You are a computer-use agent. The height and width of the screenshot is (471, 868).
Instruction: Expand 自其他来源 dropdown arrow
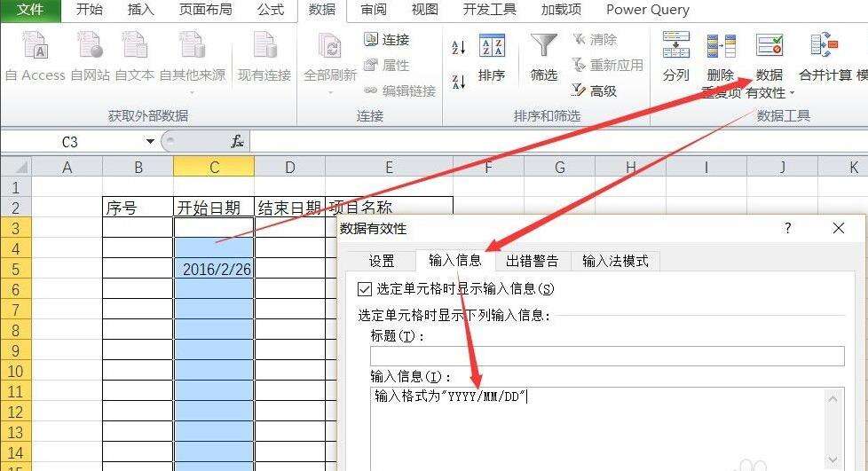192,92
